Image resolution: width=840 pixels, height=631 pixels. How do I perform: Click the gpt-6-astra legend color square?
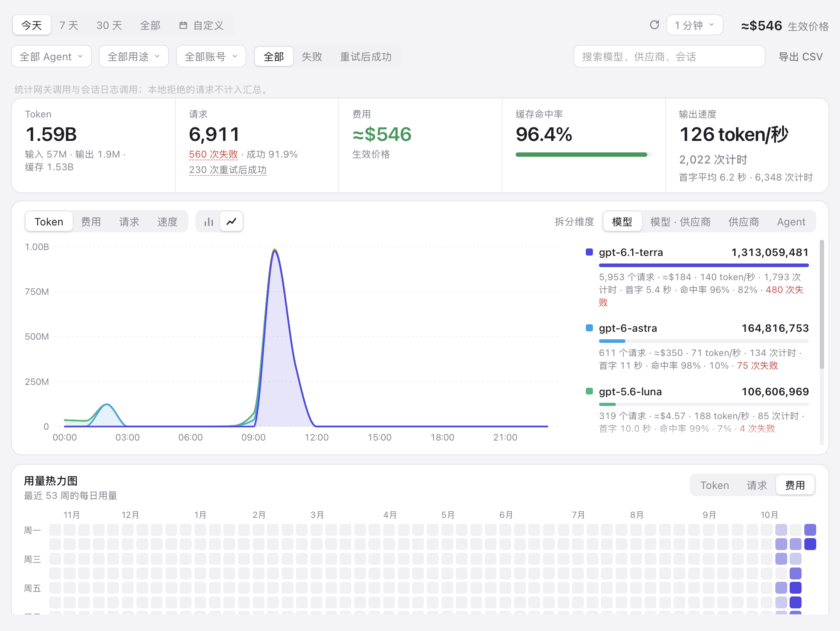589,328
